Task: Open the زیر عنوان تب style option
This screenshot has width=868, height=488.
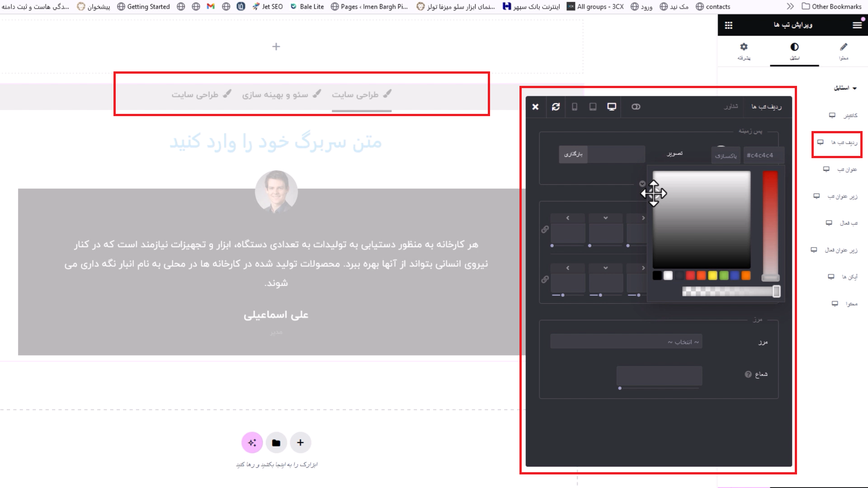Action: point(842,197)
